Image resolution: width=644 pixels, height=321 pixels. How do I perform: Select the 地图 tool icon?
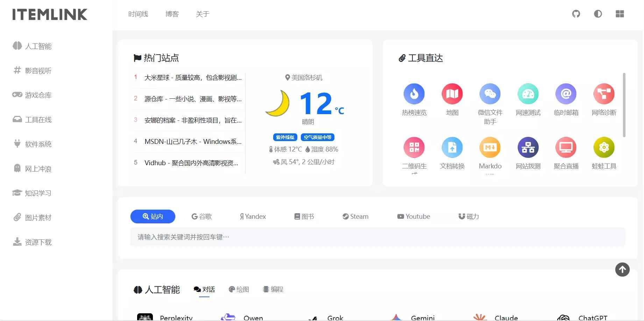point(452,94)
